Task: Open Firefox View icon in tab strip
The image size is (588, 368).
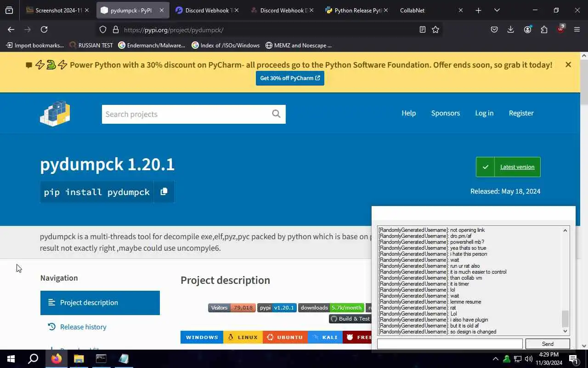Action: click(x=9, y=10)
